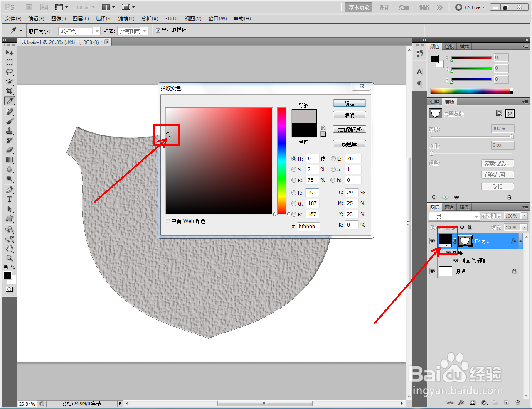
Task: Select the R red radio button
Action: click(294, 193)
